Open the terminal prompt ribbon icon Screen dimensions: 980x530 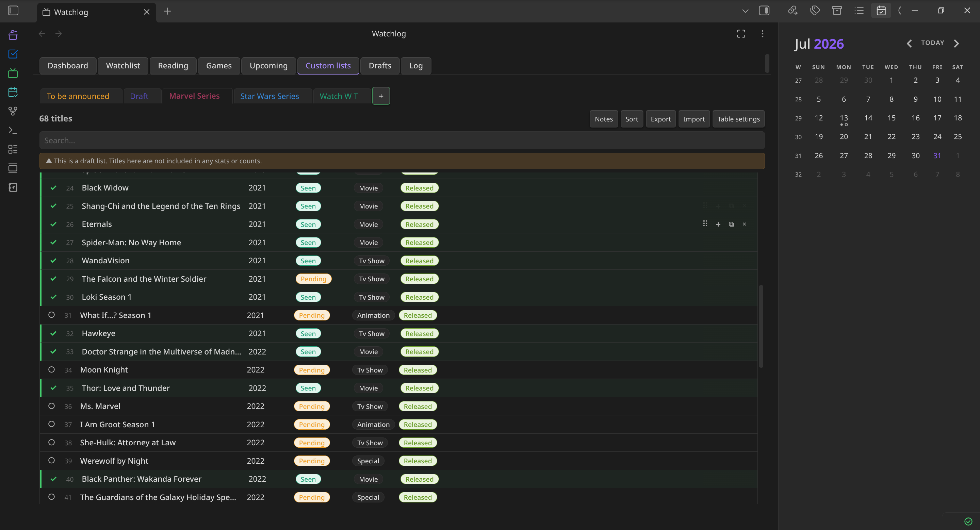point(13,130)
